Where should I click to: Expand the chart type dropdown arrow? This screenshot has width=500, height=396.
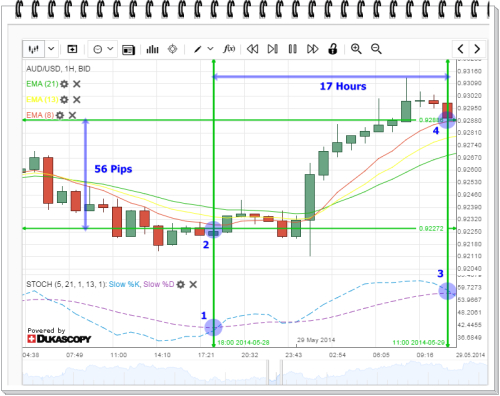51,49
